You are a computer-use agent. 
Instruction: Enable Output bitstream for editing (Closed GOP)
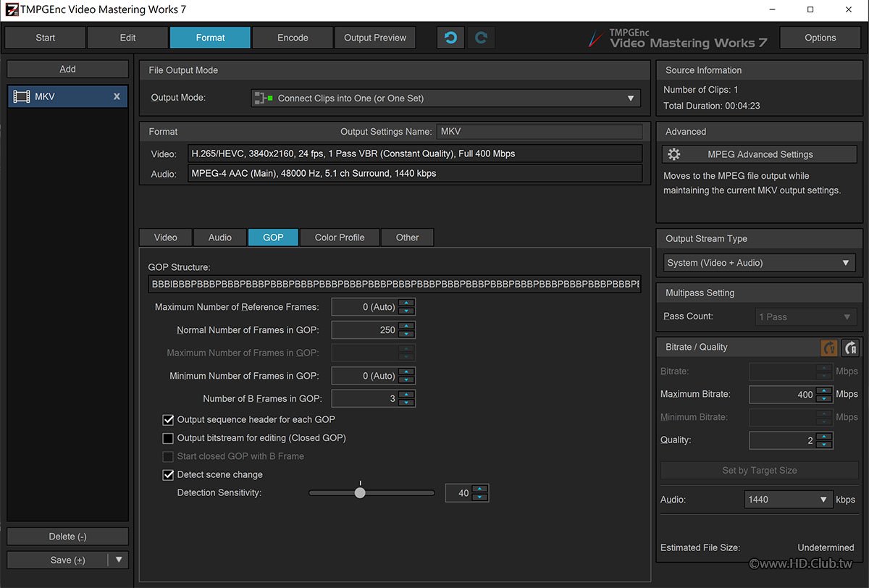pyautogui.click(x=168, y=438)
